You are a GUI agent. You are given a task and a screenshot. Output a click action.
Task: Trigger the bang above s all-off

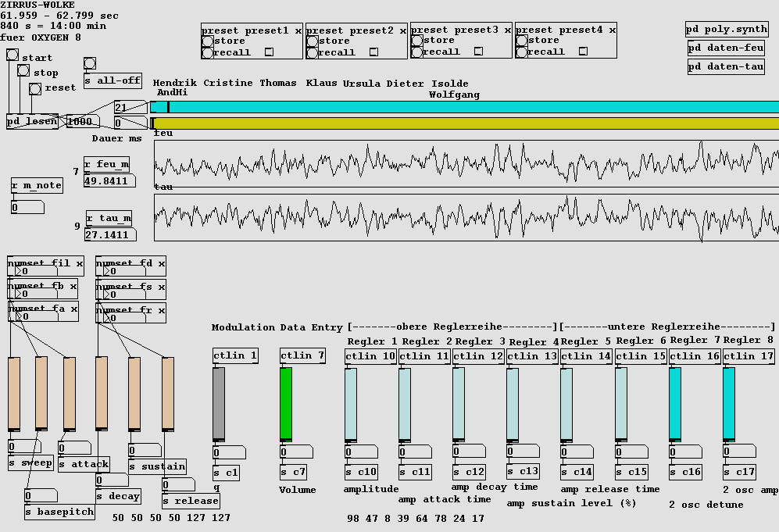click(x=90, y=63)
